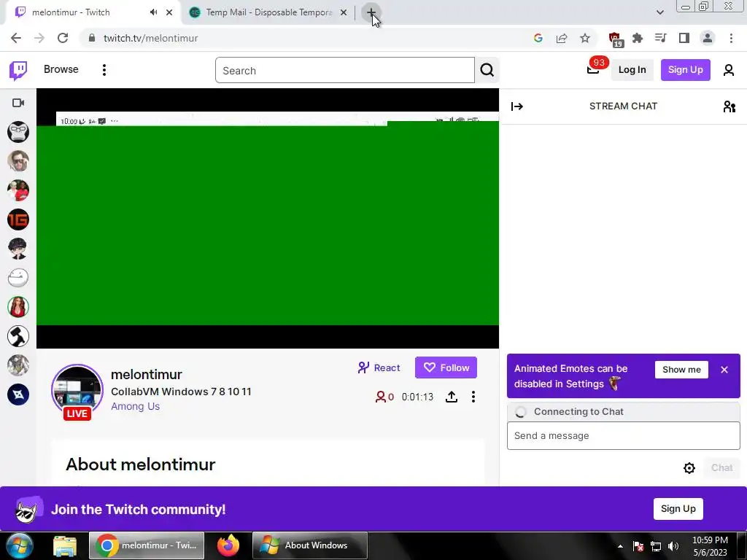Screen dimensions: 747x560
Task: Bookmark this page with the star
Action: (585, 38)
